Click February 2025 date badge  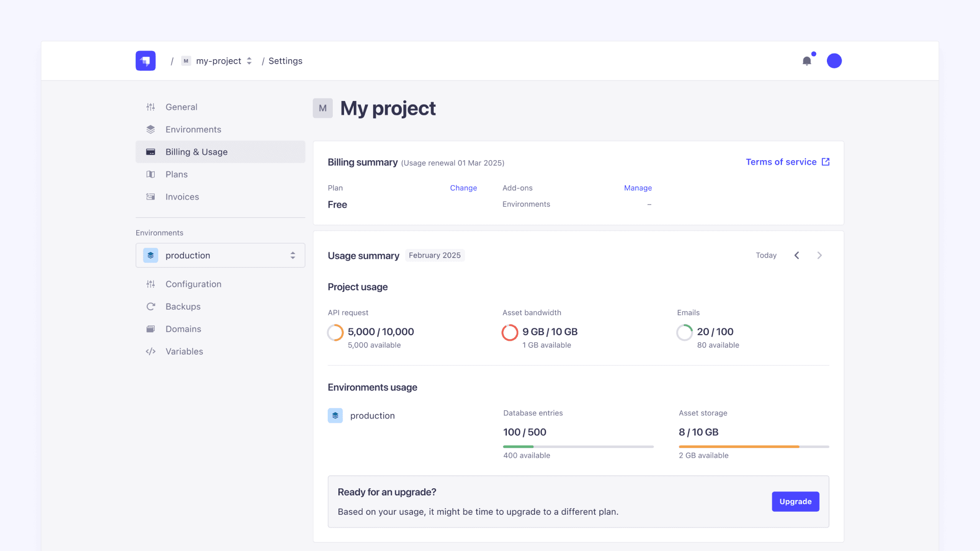tap(435, 255)
